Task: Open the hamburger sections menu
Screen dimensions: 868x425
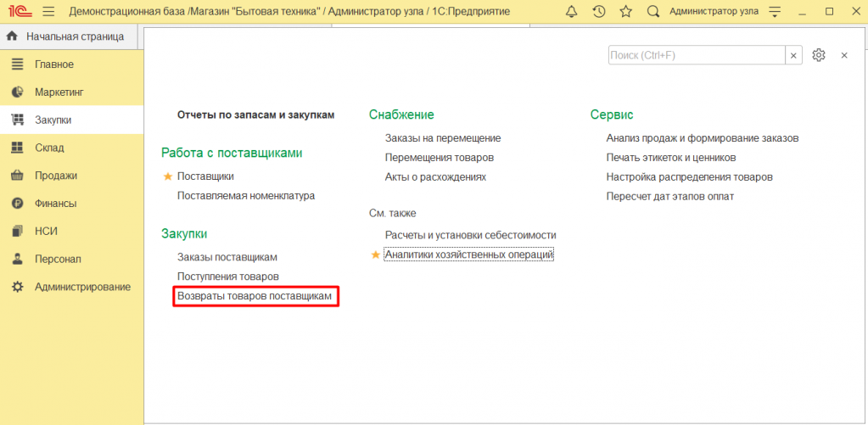Action: click(x=48, y=12)
